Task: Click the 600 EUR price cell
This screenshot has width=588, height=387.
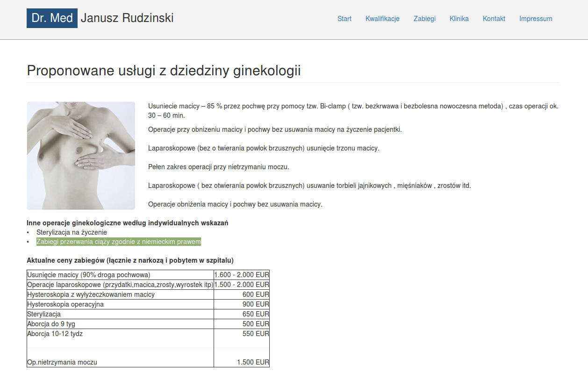Action: coord(242,294)
